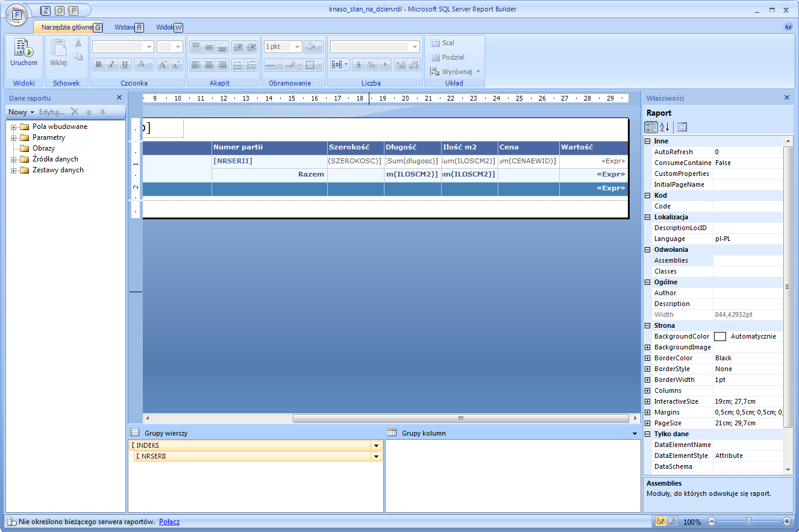The image size is (799, 532).
Task: Open the INDEKS row group dropdown
Action: [377, 446]
